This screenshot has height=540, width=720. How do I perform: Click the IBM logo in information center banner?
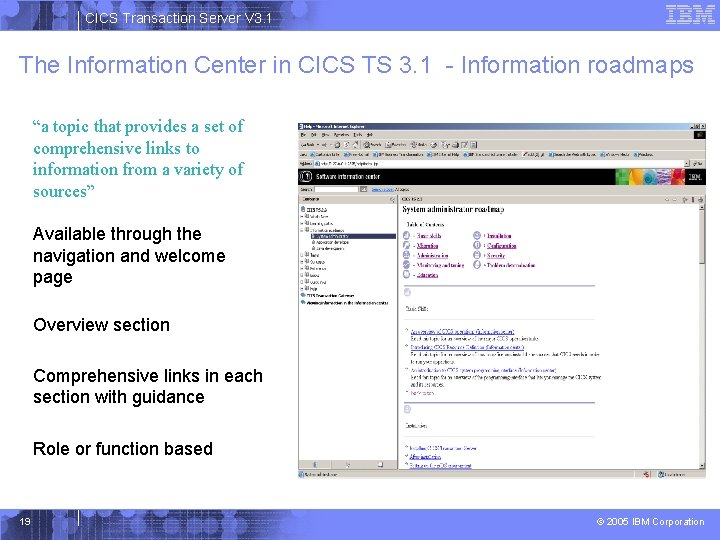coord(695,176)
